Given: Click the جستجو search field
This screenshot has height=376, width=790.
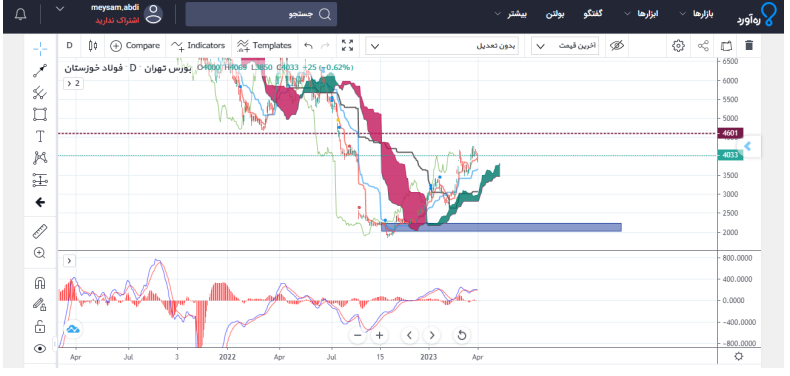Looking at the screenshot, I should click(261, 14).
